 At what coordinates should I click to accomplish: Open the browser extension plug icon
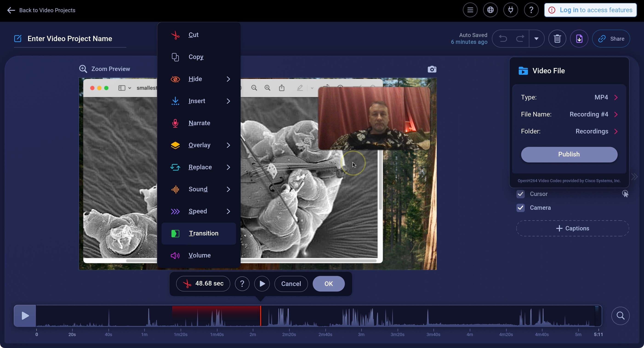click(510, 10)
